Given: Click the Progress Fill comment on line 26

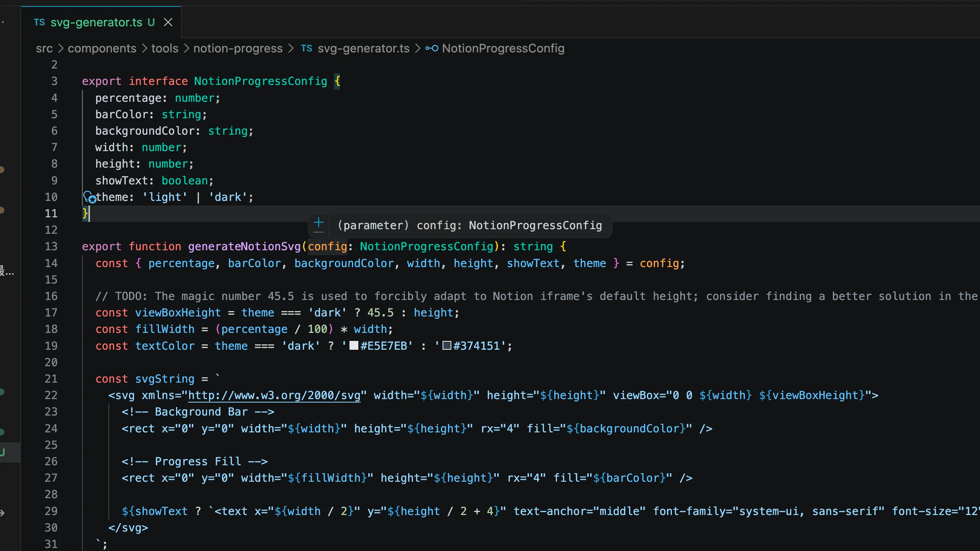Looking at the screenshot, I should tap(194, 461).
